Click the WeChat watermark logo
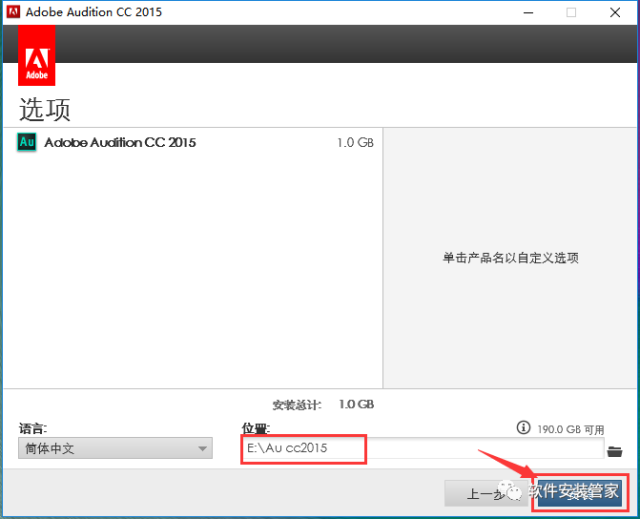640x519 pixels. click(515, 491)
